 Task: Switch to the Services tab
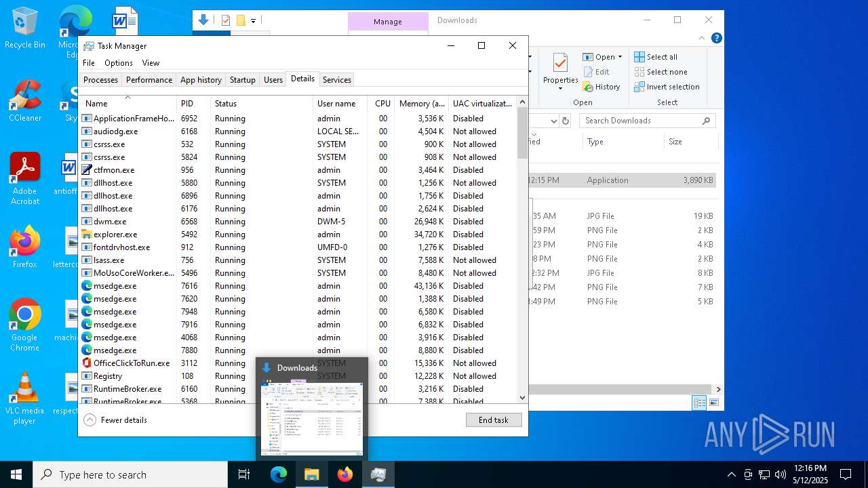click(x=337, y=80)
